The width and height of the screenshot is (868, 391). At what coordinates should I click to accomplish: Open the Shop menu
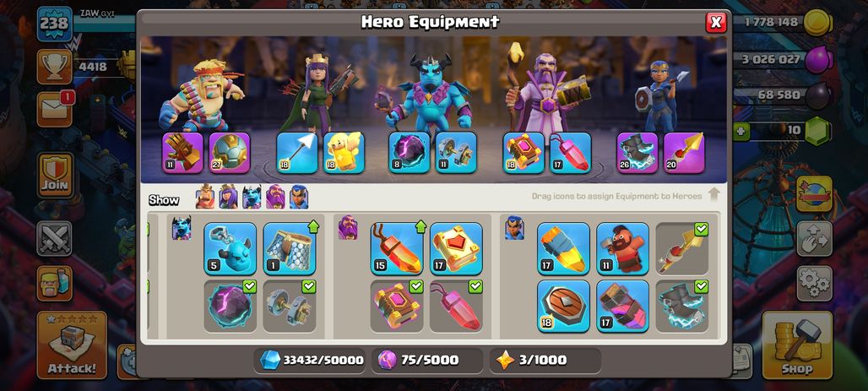[797, 345]
